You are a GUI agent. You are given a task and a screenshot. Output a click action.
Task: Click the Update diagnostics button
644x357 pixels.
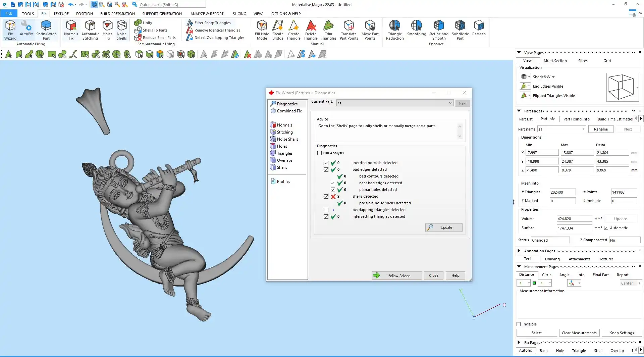click(444, 227)
